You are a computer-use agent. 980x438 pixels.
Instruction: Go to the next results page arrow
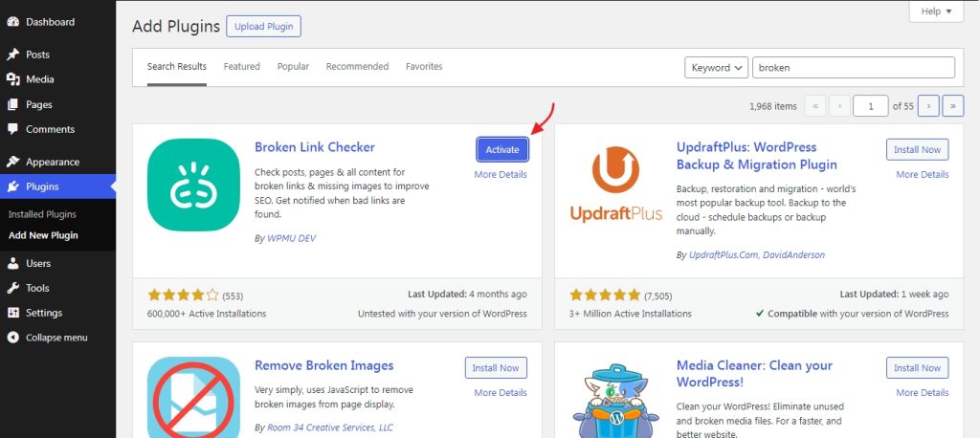[x=928, y=106]
